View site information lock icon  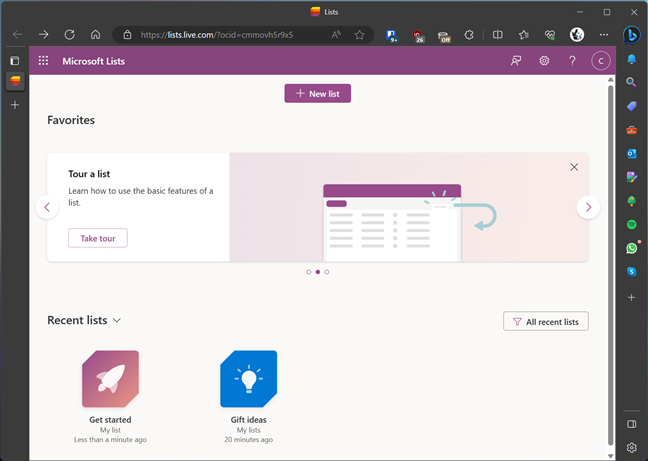click(127, 35)
